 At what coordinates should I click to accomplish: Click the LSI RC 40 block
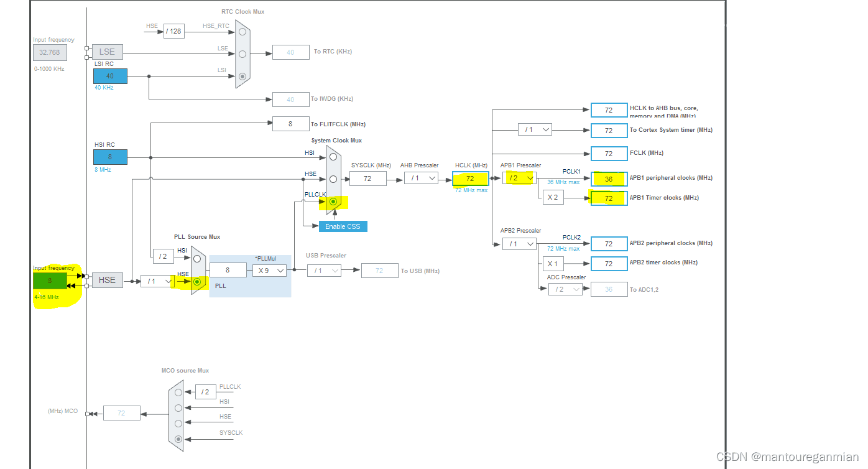pos(110,76)
